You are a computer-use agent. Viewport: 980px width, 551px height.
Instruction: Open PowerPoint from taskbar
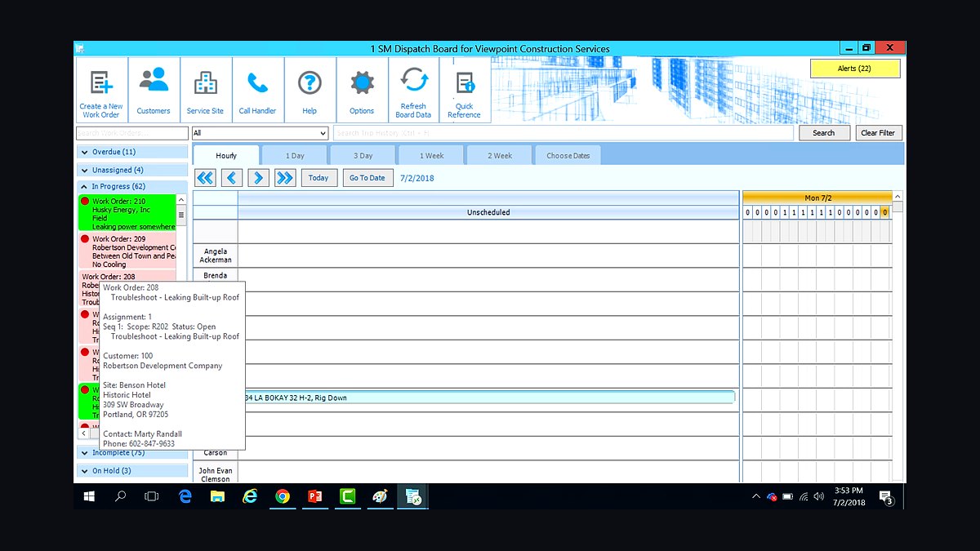(315, 496)
